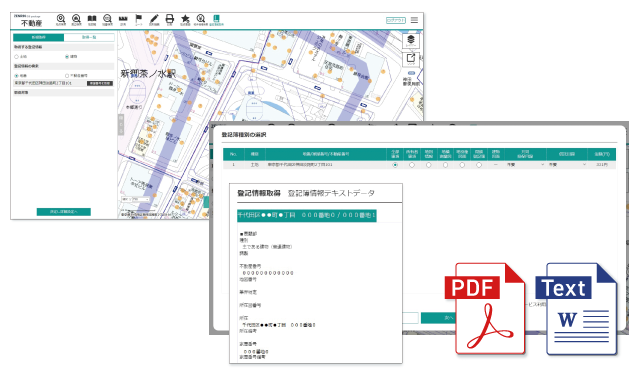Click the 新御茶ノ水駅 label on map
This screenshot has height=380, width=640.
[x=148, y=73]
